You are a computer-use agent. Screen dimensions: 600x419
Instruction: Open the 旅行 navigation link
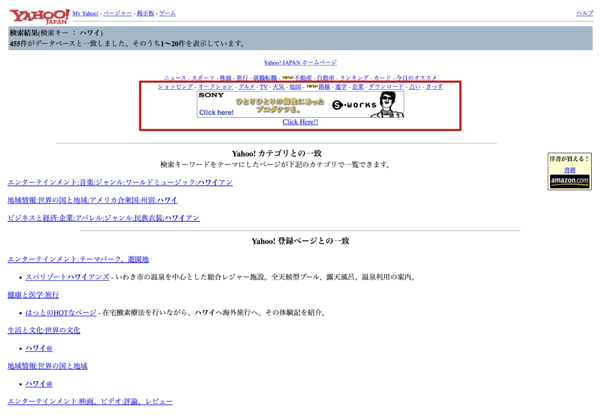tap(242, 78)
